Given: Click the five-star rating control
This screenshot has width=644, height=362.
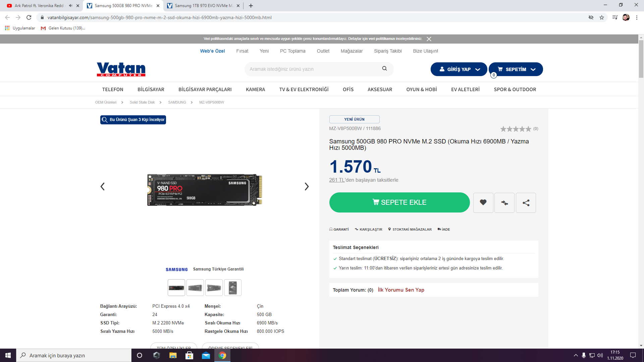Looking at the screenshot, I should (516, 129).
